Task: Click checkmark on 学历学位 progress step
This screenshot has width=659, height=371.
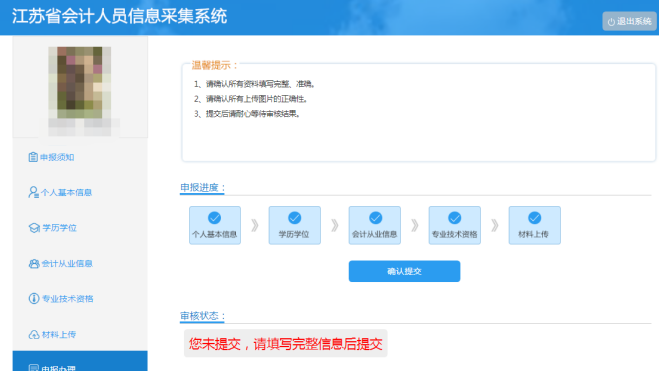Action: 295,218
